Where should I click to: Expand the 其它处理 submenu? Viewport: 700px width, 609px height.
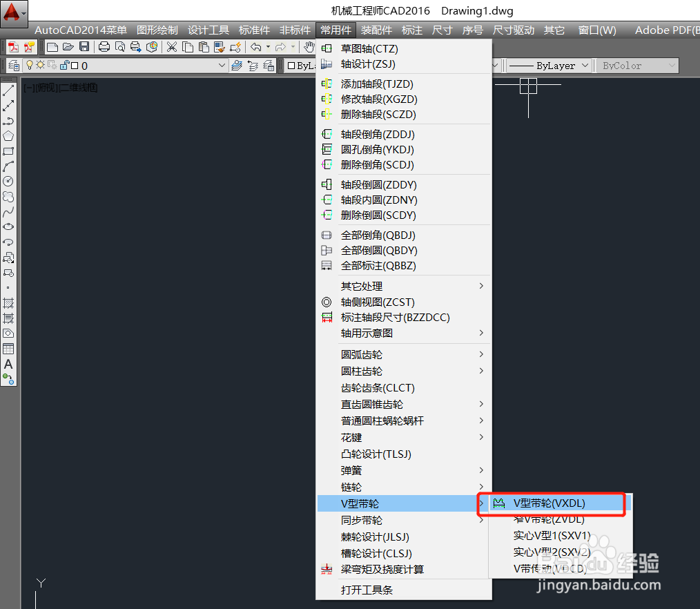[404, 286]
